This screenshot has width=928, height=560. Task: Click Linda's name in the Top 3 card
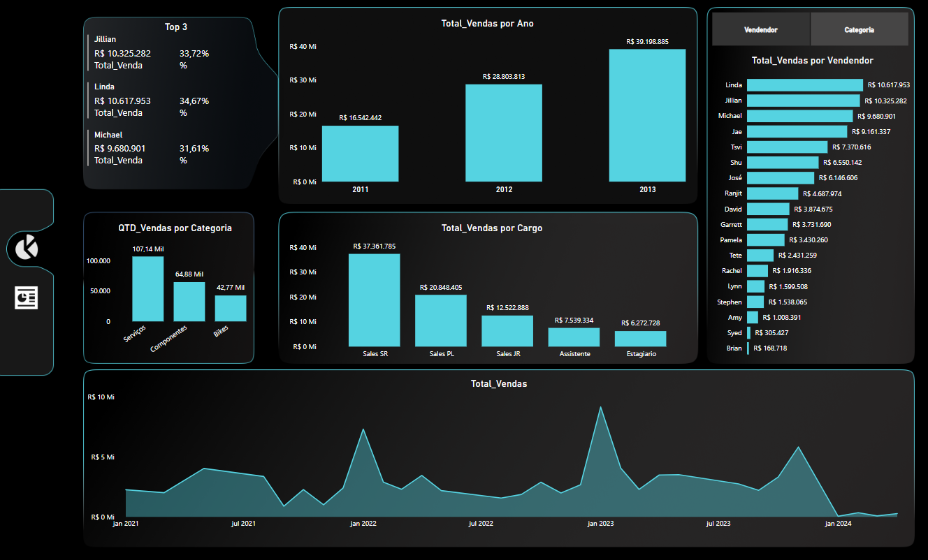pyautogui.click(x=104, y=87)
